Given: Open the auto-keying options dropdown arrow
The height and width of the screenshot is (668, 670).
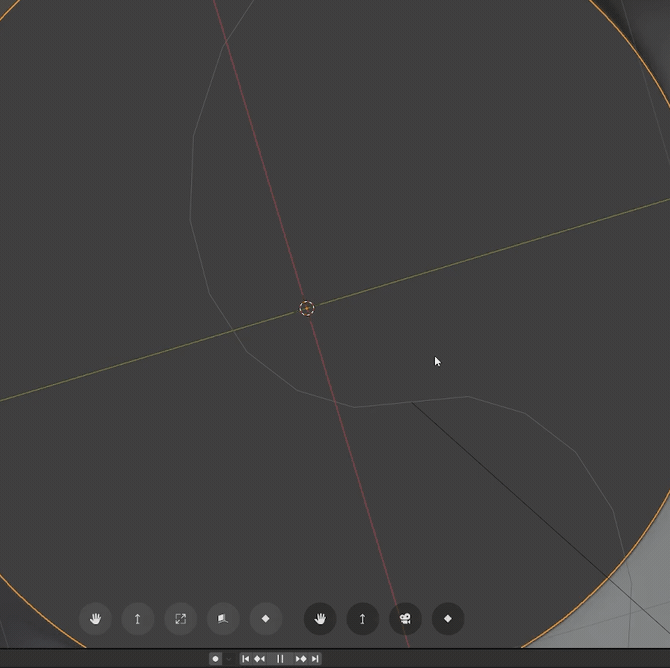Looking at the screenshot, I should pos(229,659).
